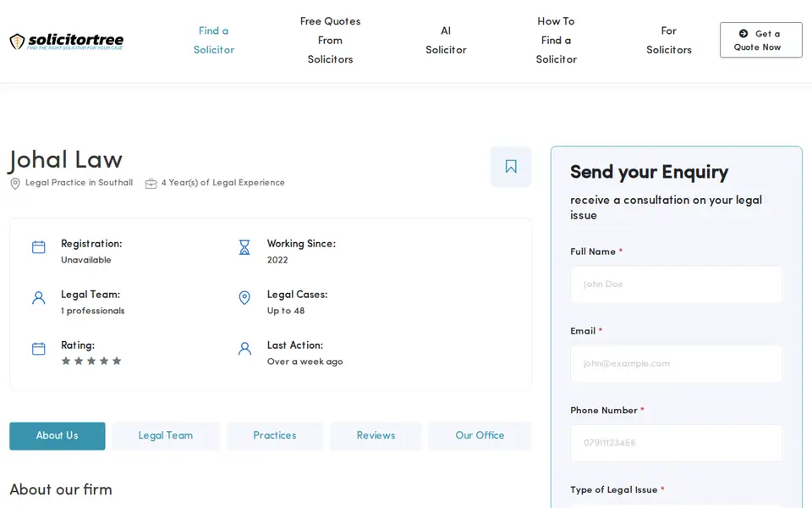Click the '2022' working since value
This screenshot has height=508, width=812.
(277, 260)
